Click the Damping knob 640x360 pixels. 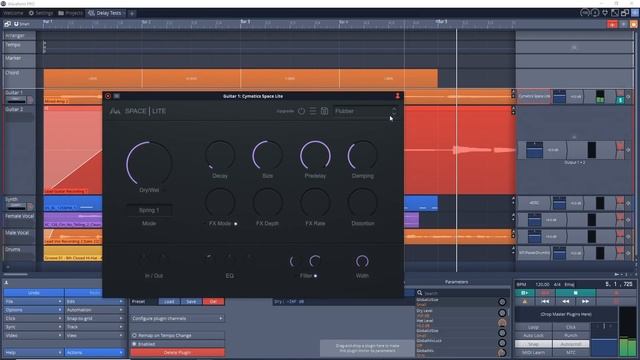pos(362,156)
